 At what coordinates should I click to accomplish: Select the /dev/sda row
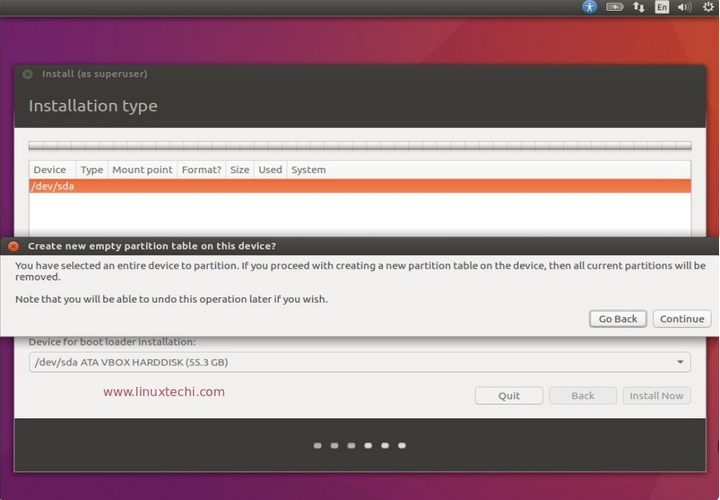coord(360,186)
